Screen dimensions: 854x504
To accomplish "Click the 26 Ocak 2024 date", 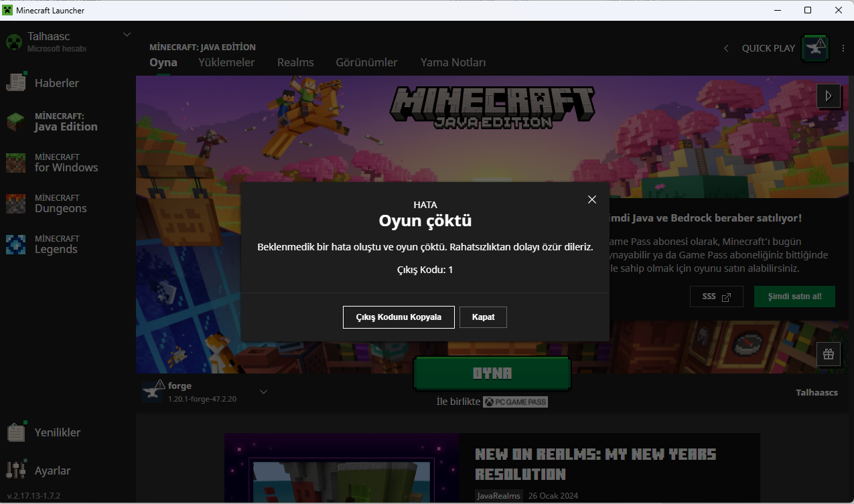I will 553,496.
